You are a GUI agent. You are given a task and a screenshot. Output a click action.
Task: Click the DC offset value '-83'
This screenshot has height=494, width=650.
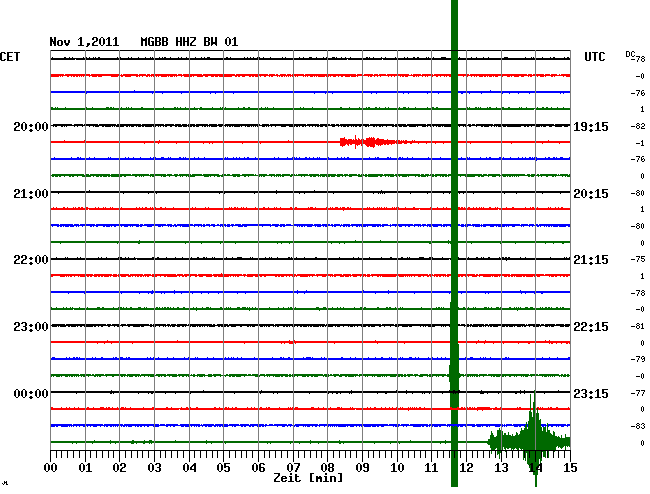[x=638, y=426]
